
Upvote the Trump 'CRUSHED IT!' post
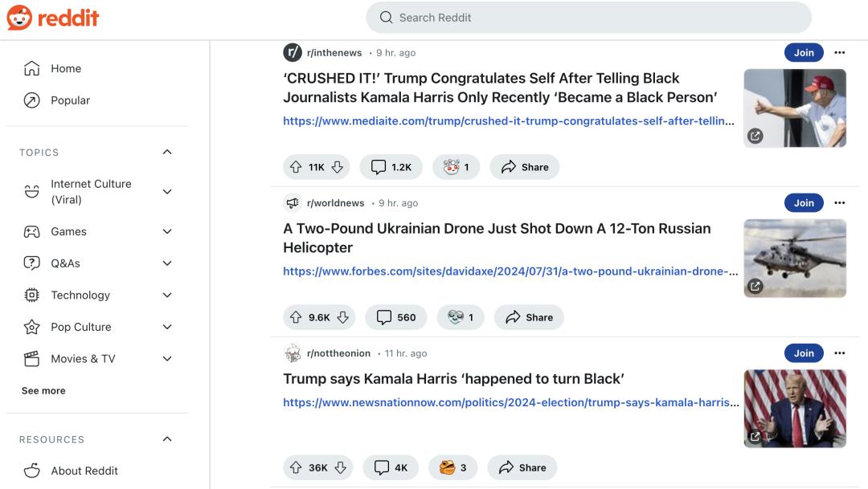[297, 167]
